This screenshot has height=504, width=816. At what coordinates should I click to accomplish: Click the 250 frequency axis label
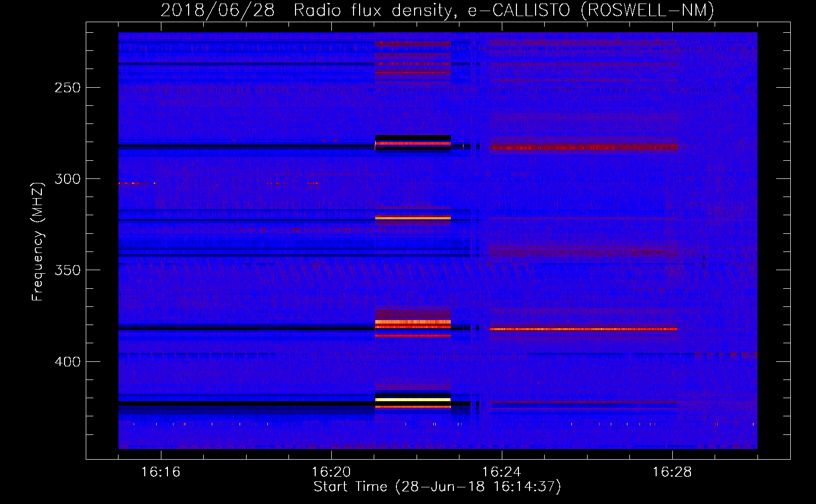click(x=68, y=88)
